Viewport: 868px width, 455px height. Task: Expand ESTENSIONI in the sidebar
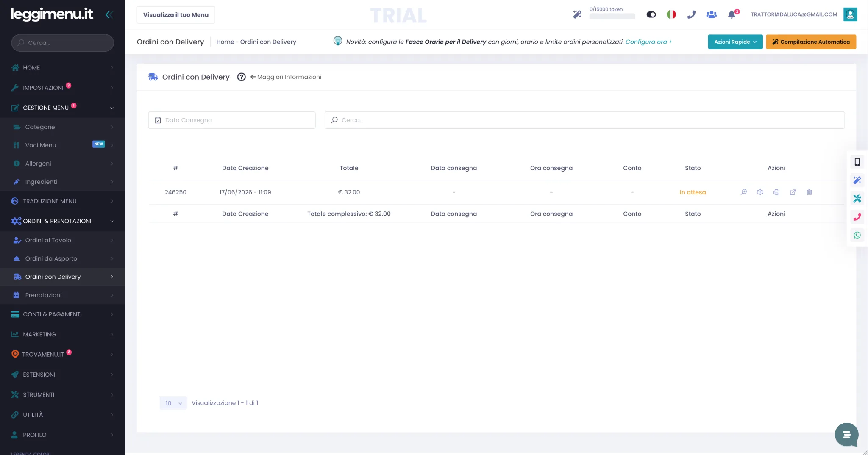click(x=63, y=375)
